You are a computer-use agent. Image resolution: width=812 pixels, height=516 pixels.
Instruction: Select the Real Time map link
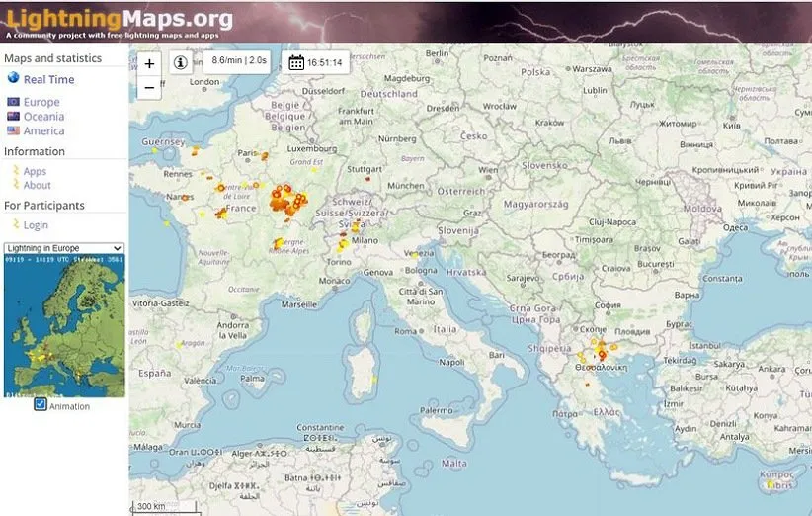point(48,80)
